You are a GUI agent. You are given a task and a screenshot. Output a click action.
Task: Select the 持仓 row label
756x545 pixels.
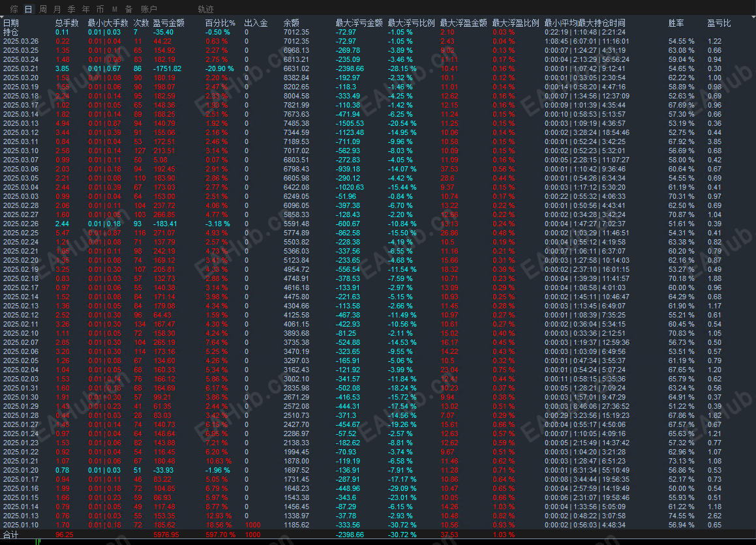[x=10, y=32]
